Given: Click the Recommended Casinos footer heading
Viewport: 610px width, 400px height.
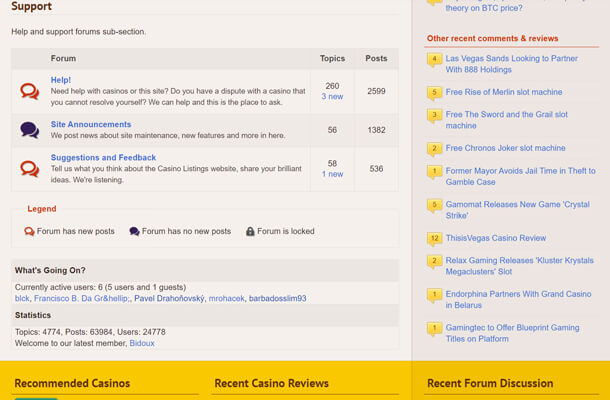Looking at the screenshot, I should 72,383.
